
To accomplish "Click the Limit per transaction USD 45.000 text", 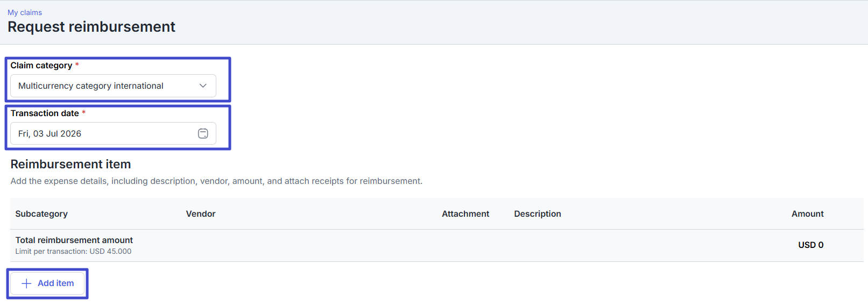I will (x=73, y=251).
